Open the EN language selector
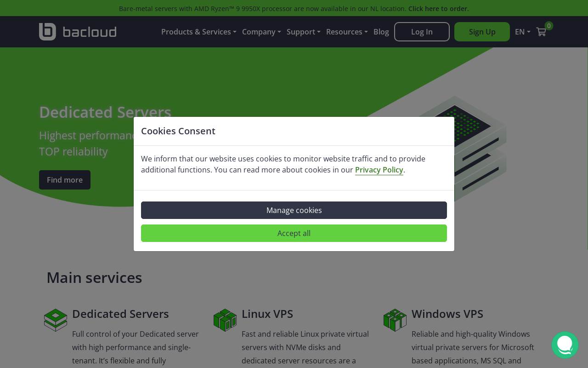The image size is (588, 368). coord(523,32)
